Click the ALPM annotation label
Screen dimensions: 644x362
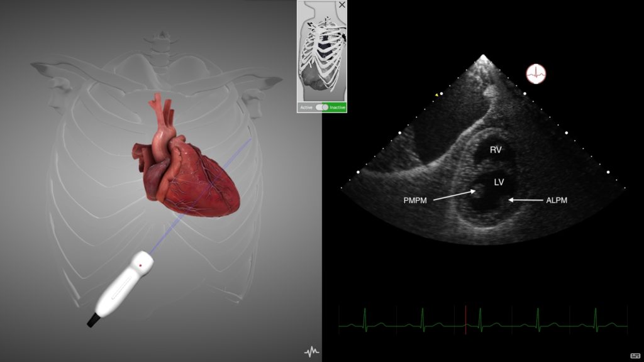tap(557, 200)
